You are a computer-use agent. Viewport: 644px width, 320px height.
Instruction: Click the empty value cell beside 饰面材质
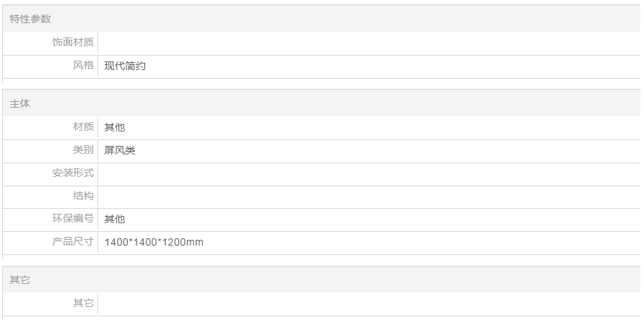pyautogui.click(x=368, y=43)
